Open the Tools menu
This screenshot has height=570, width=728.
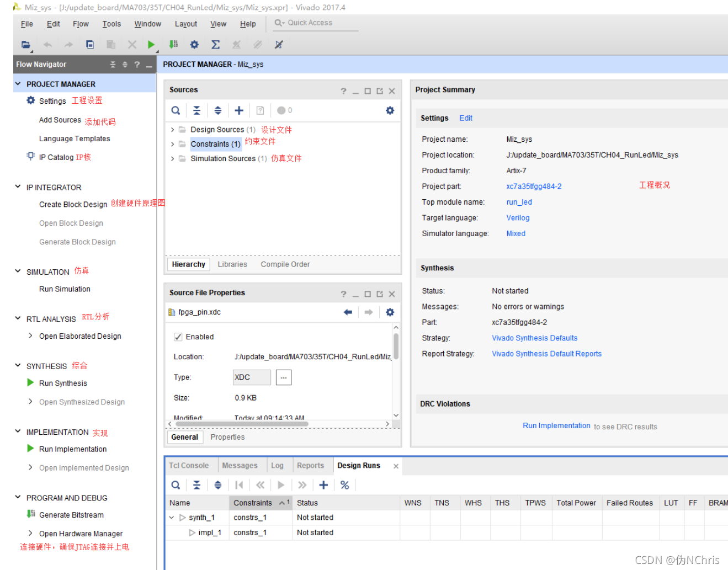pyautogui.click(x=111, y=24)
